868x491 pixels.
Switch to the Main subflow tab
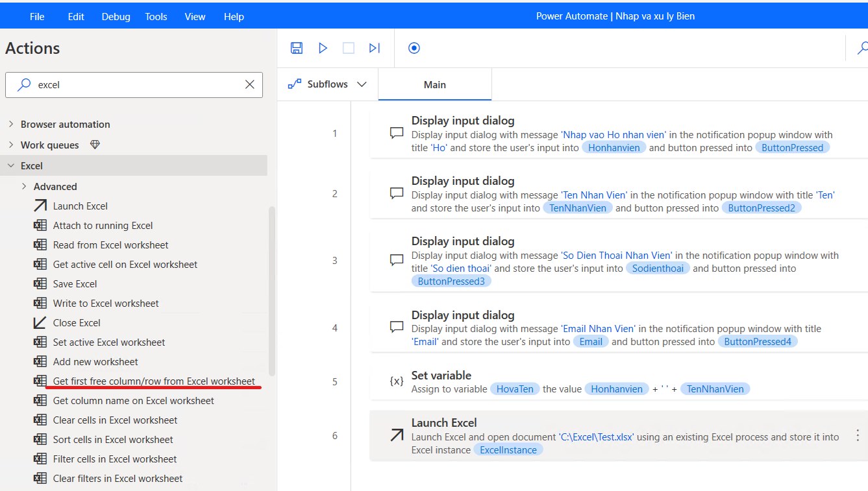[x=435, y=84]
